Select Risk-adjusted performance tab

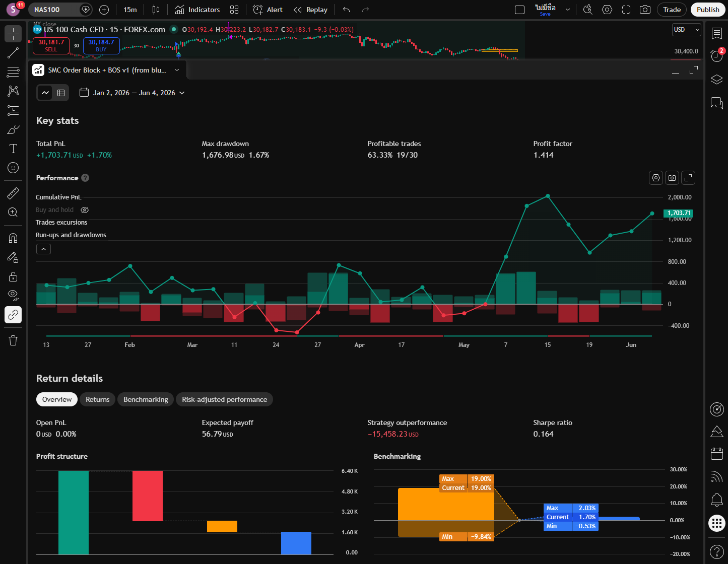point(225,399)
